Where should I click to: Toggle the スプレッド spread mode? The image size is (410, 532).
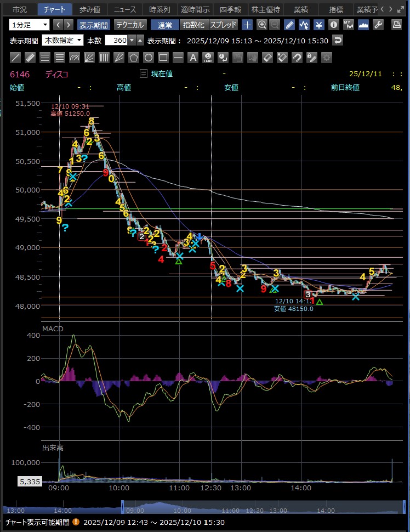224,25
